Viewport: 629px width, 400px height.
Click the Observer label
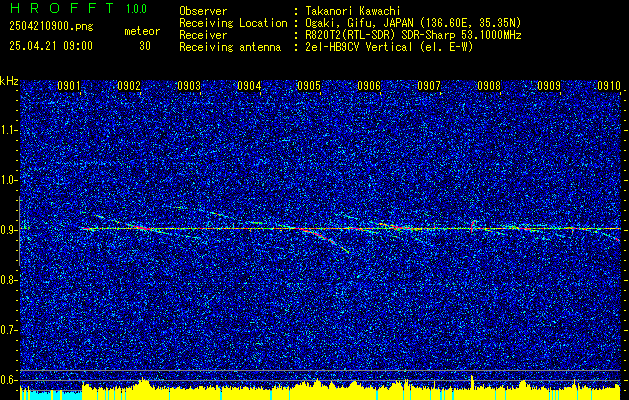[203, 11]
